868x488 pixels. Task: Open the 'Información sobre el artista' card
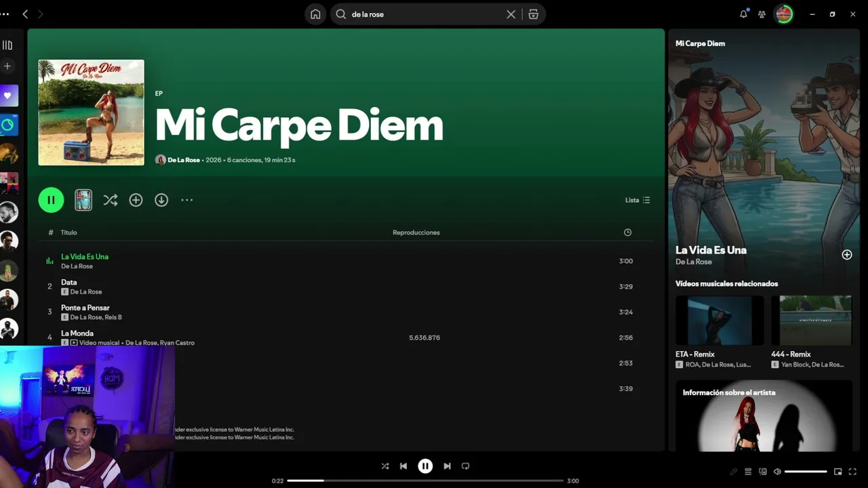pos(764,416)
